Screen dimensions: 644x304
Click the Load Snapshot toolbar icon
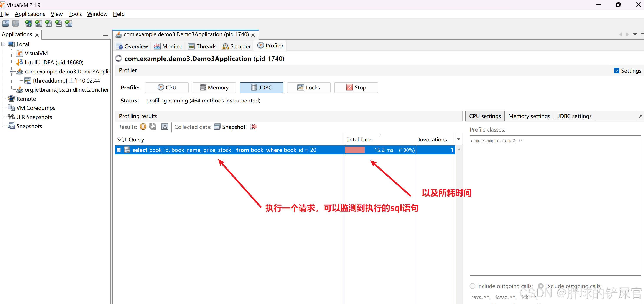pos(5,23)
